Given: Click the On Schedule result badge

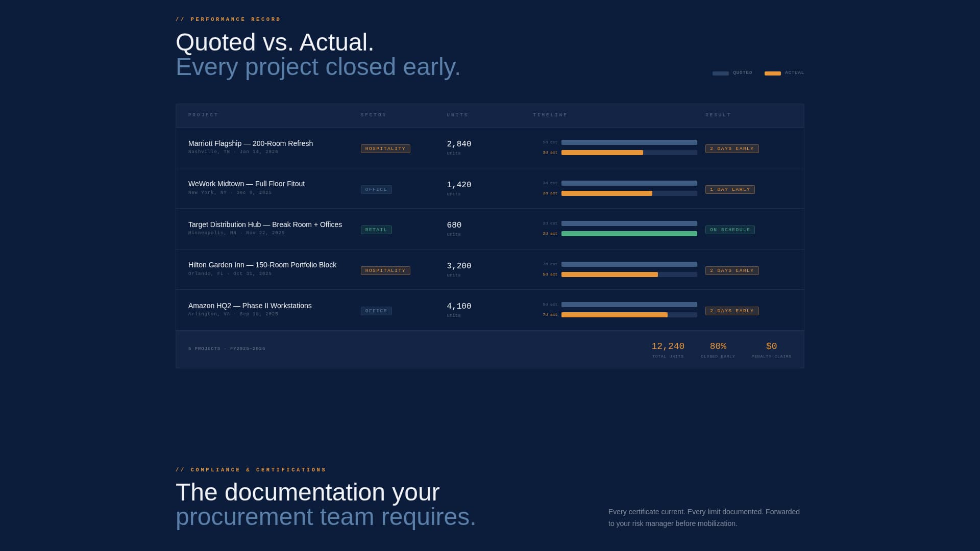Looking at the screenshot, I should (730, 230).
